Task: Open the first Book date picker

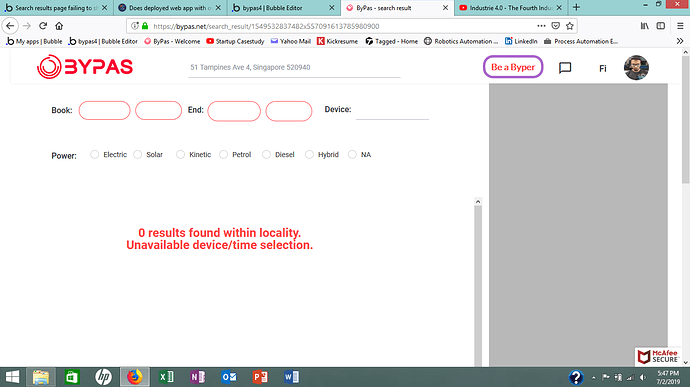Action: [x=104, y=111]
